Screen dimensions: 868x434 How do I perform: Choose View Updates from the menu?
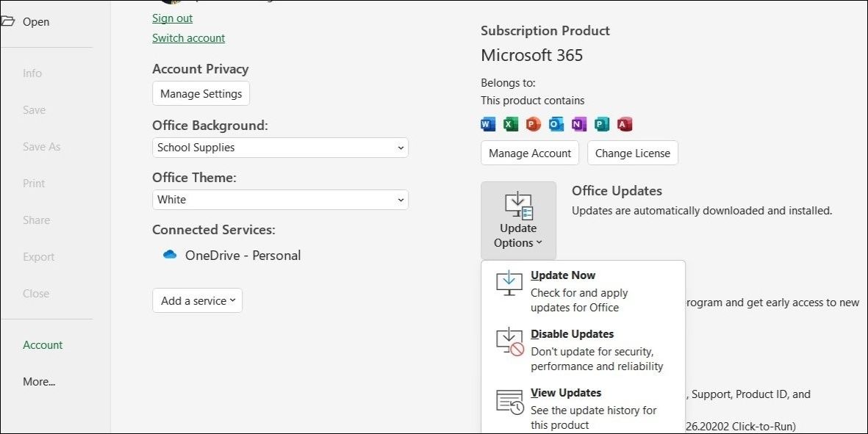click(583, 408)
